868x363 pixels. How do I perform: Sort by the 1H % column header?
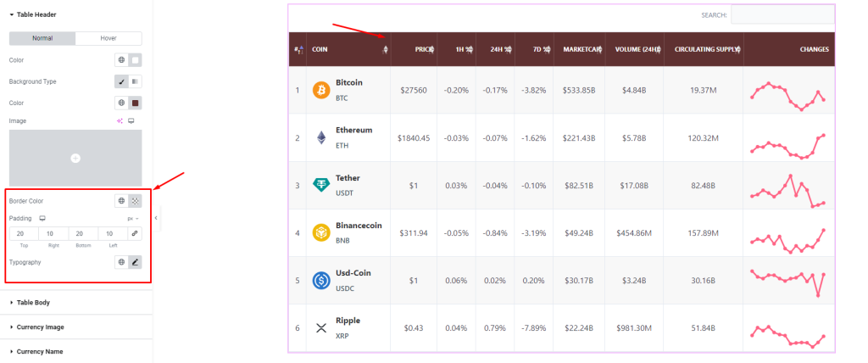[456, 49]
